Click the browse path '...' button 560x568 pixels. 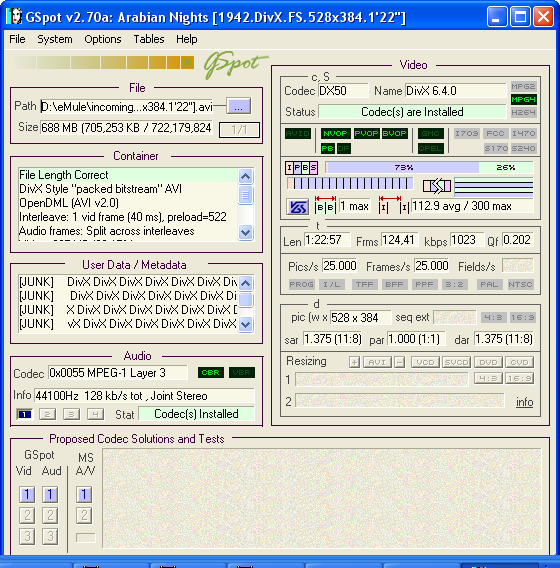click(238, 106)
